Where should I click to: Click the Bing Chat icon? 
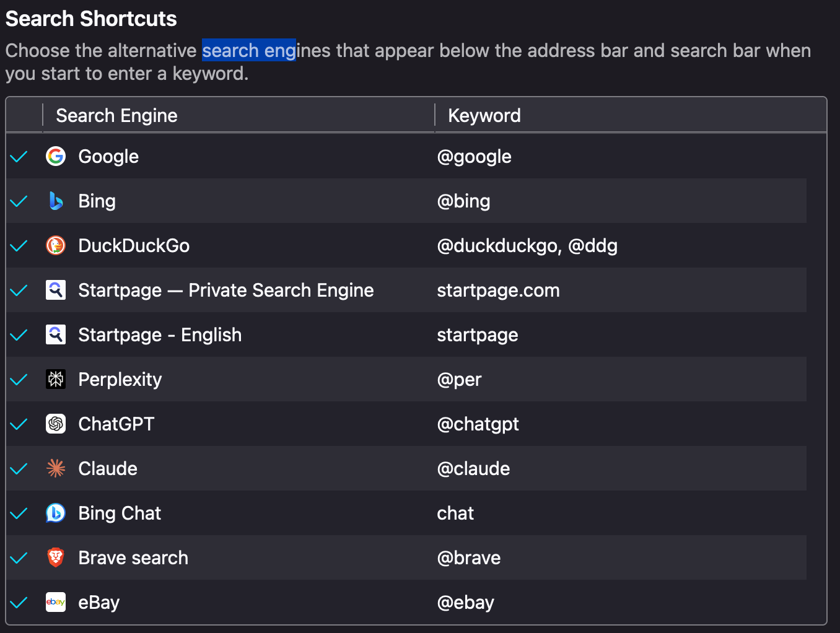(x=56, y=513)
